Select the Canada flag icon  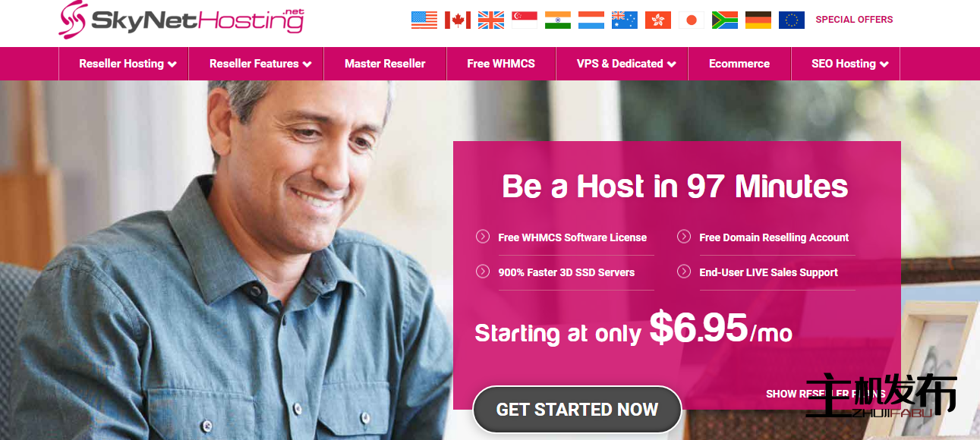(x=458, y=20)
